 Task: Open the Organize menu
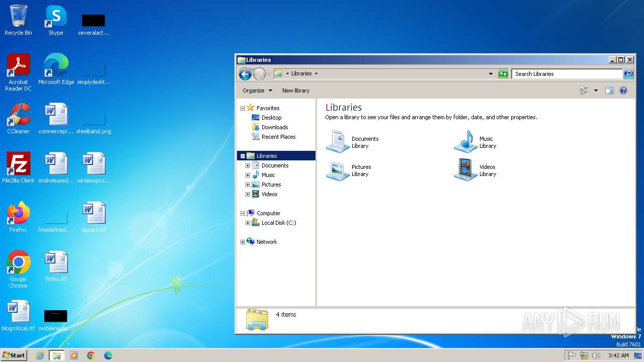tap(257, 90)
